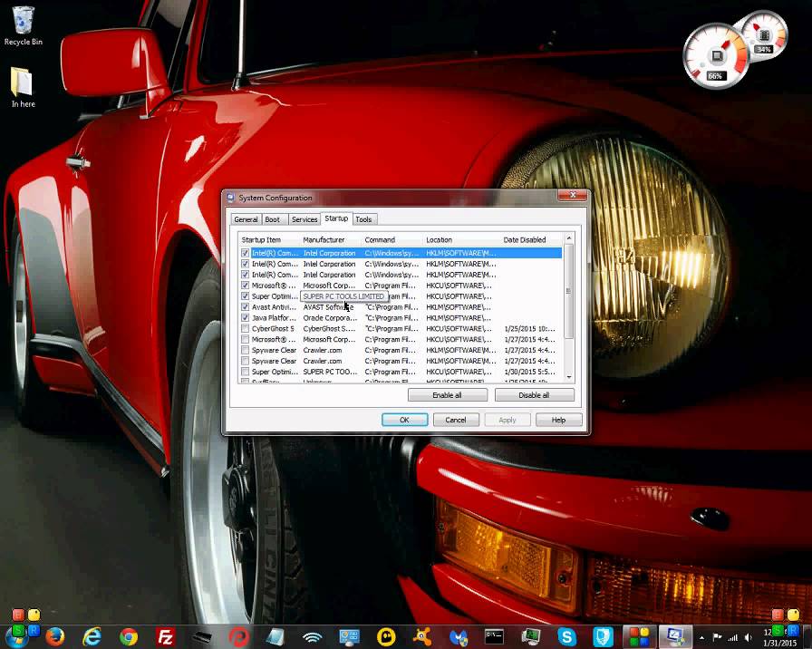This screenshot has height=649, width=812.
Task: Click the Cancel button
Action: tap(456, 420)
